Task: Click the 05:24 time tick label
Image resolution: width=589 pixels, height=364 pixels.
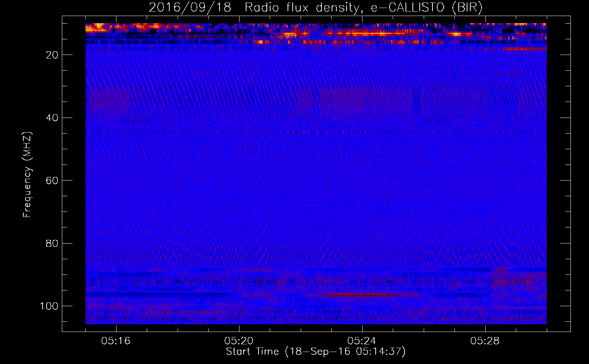Action: 362,341
